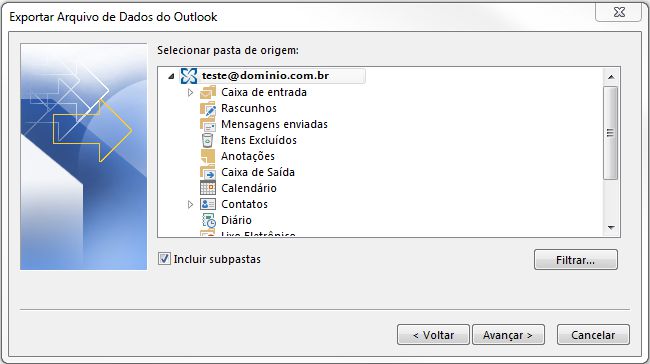Open the Filtrar... dialog
This screenshot has height=364, width=650.
tap(576, 260)
